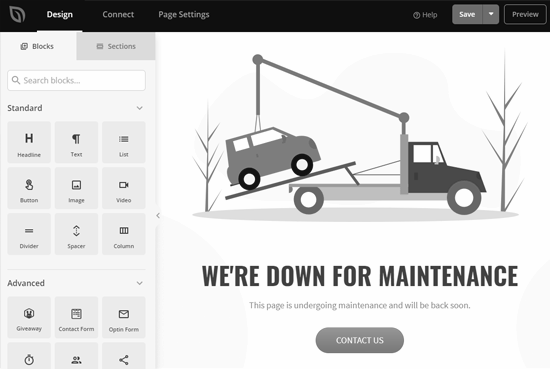Viewport: 550px width, 369px height.
Task: Focus the Search blocks field
Action: point(76,80)
